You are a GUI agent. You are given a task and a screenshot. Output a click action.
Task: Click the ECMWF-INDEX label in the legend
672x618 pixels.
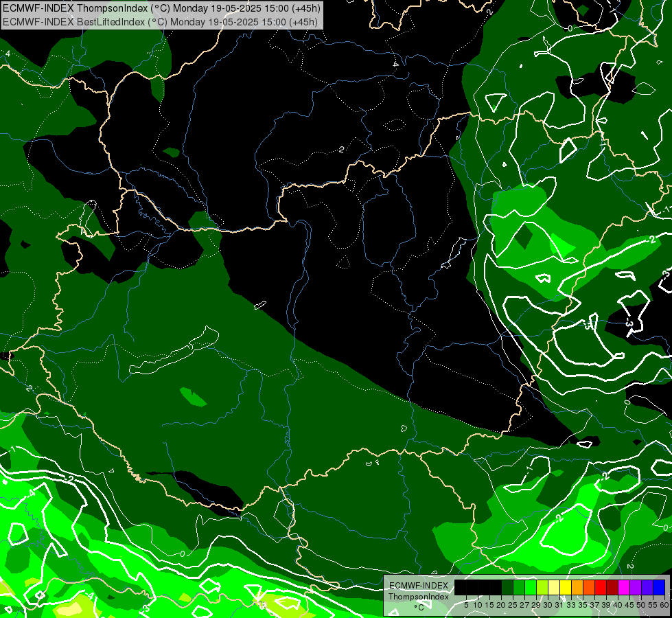[x=418, y=586]
